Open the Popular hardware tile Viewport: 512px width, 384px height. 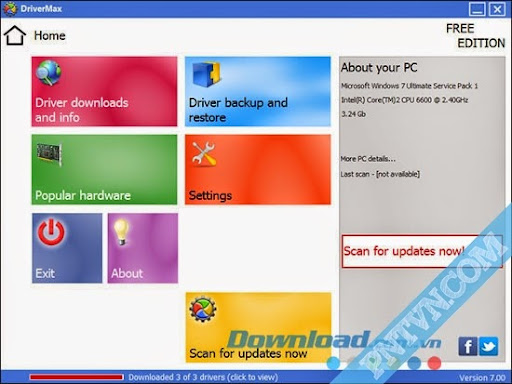coord(104,169)
